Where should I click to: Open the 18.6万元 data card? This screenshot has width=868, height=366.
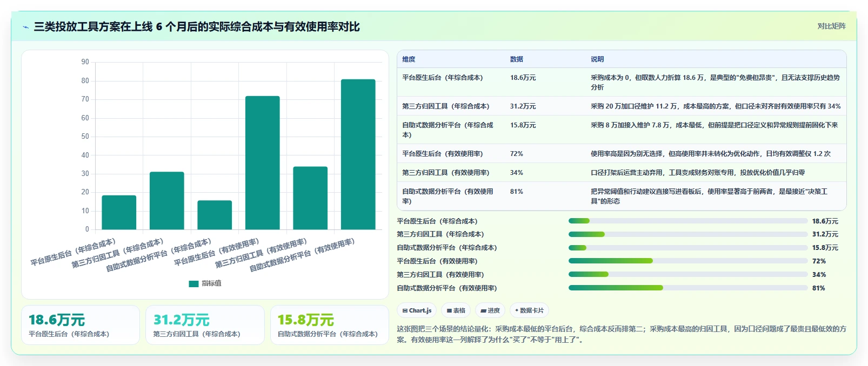coord(81,325)
